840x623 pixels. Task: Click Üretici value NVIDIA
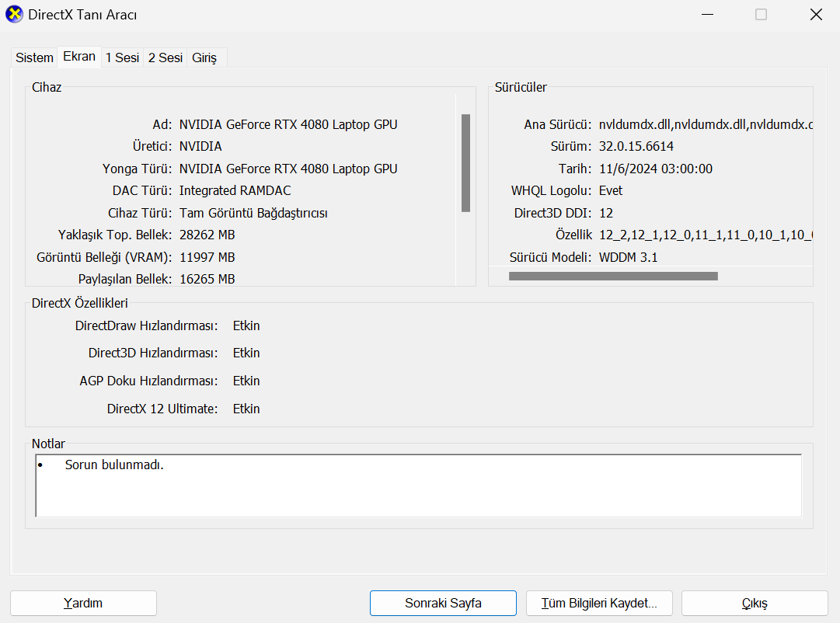(200, 146)
